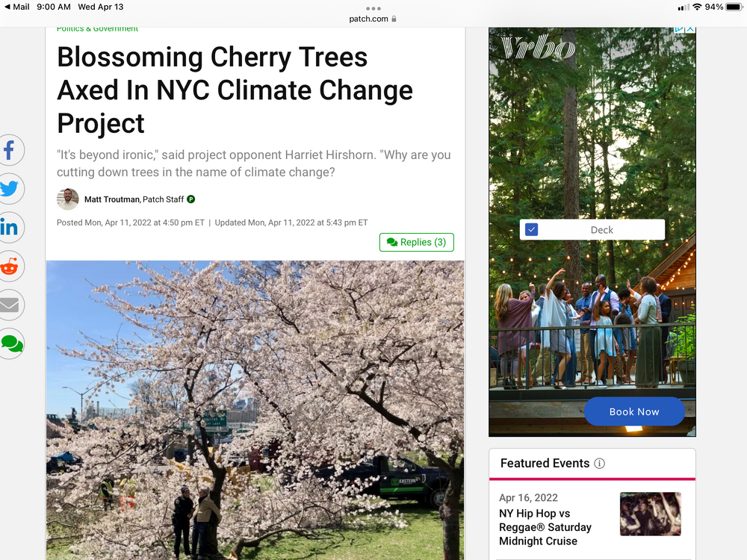This screenshot has height=560, width=747.
Task: Toggle the Deck checkbox in ad
Action: [531, 229]
